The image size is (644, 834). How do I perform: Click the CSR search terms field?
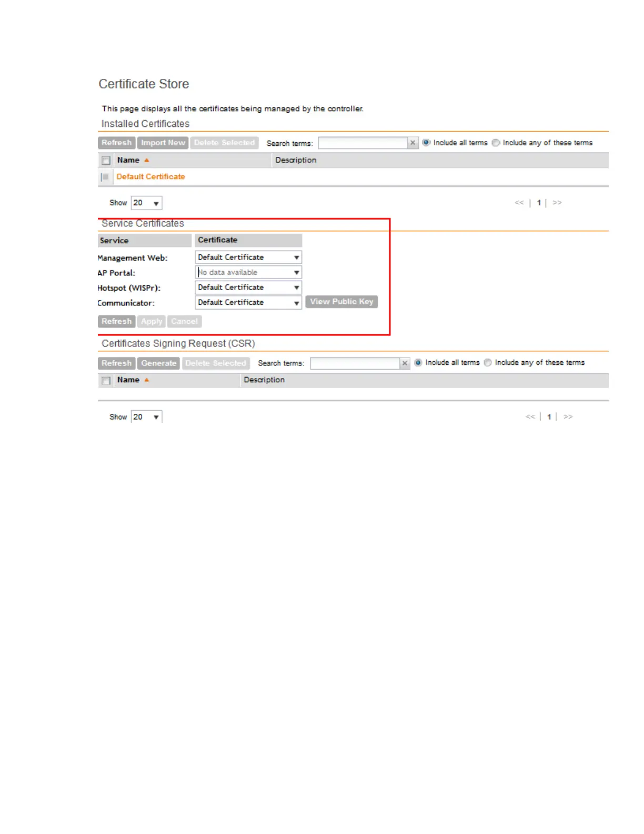pos(355,363)
